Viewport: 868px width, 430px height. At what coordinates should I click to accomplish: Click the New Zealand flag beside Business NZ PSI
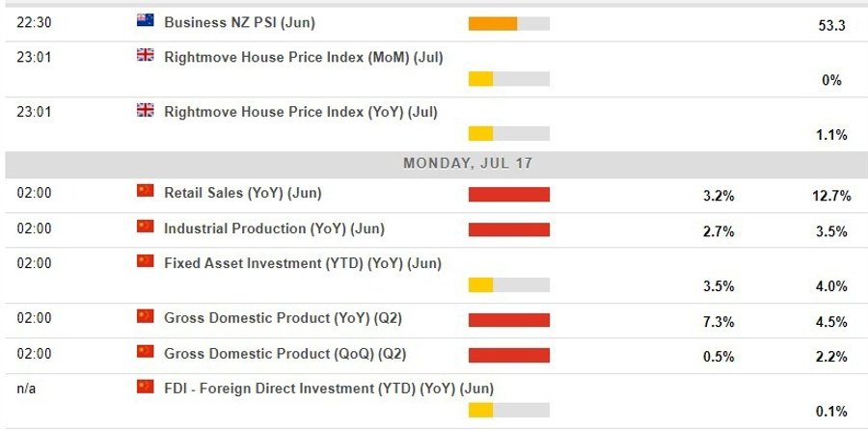tap(146, 21)
